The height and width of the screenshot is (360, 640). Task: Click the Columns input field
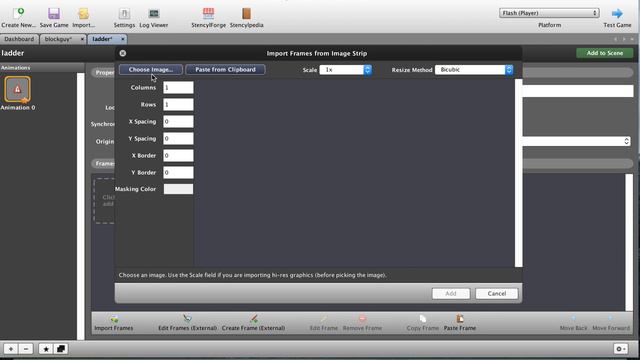tap(178, 87)
